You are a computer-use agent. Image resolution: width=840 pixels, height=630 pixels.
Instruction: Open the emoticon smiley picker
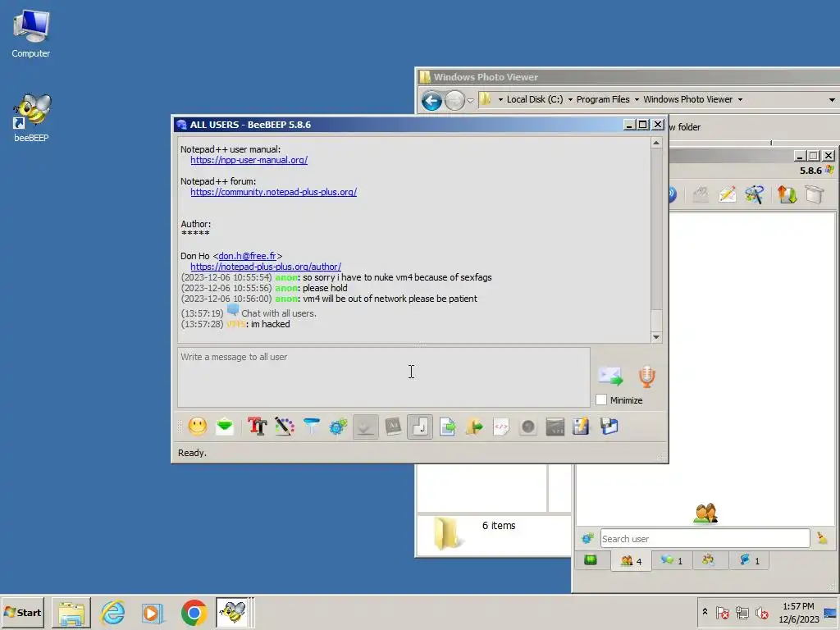198,427
